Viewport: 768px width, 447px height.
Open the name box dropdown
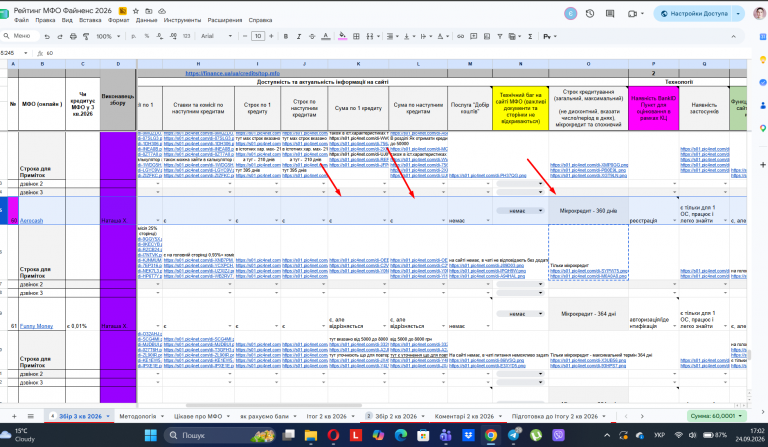(x=26, y=53)
